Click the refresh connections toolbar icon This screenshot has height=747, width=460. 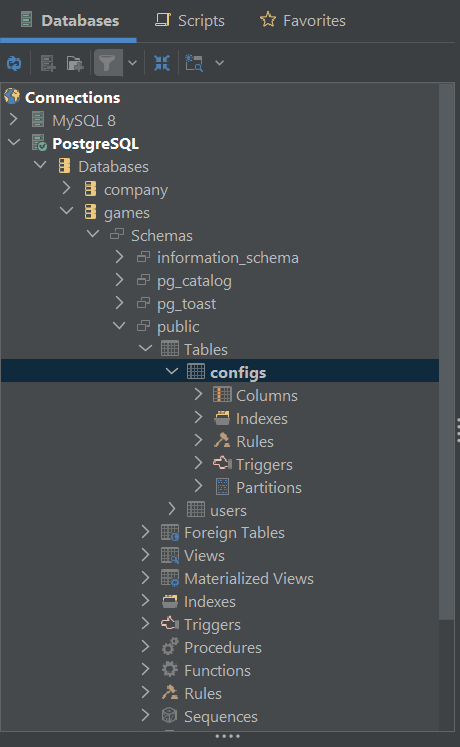[x=14, y=63]
